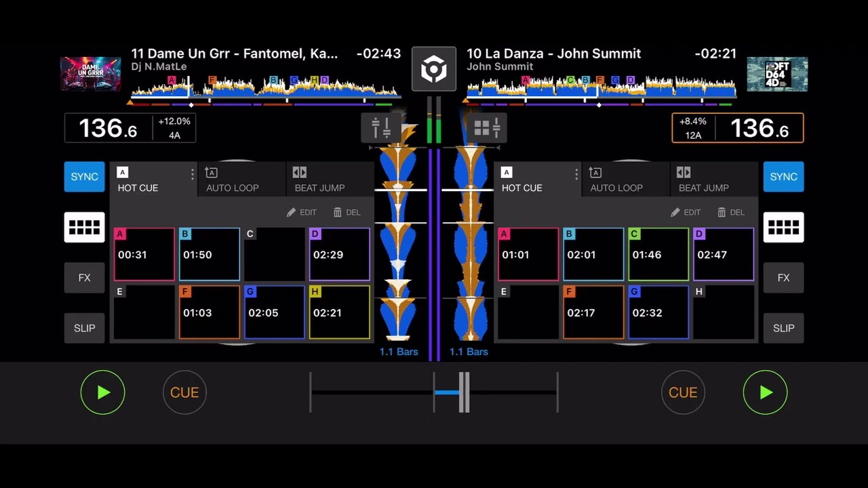The image size is (868, 488).
Task: Toggle SYNC on the left deck
Action: 85,177
